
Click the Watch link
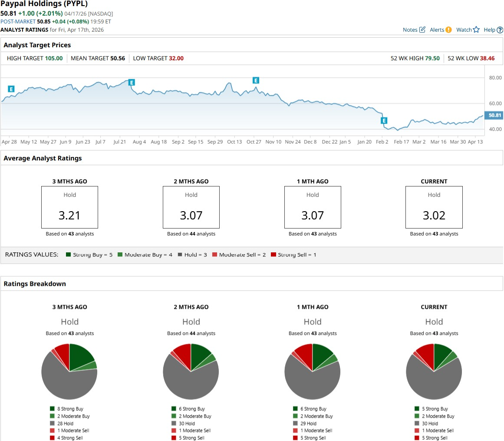[464, 30]
